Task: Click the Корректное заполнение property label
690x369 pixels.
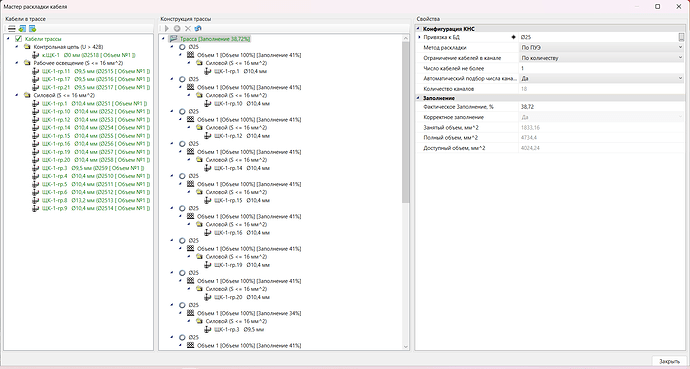Action: 453,117
